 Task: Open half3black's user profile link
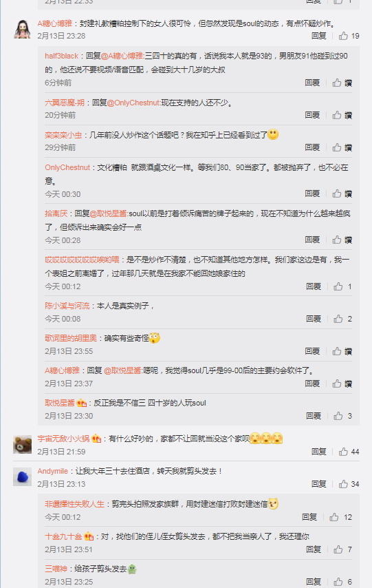pyautogui.click(x=61, y=56)
